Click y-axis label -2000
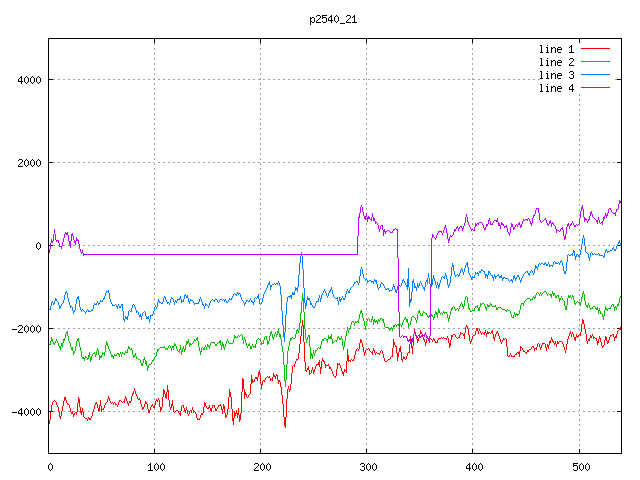Viewport: 640px width, 480px height. pos(27,329)
